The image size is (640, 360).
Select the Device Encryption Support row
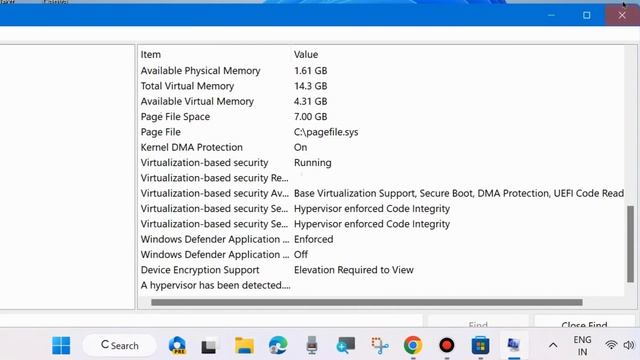381,270
